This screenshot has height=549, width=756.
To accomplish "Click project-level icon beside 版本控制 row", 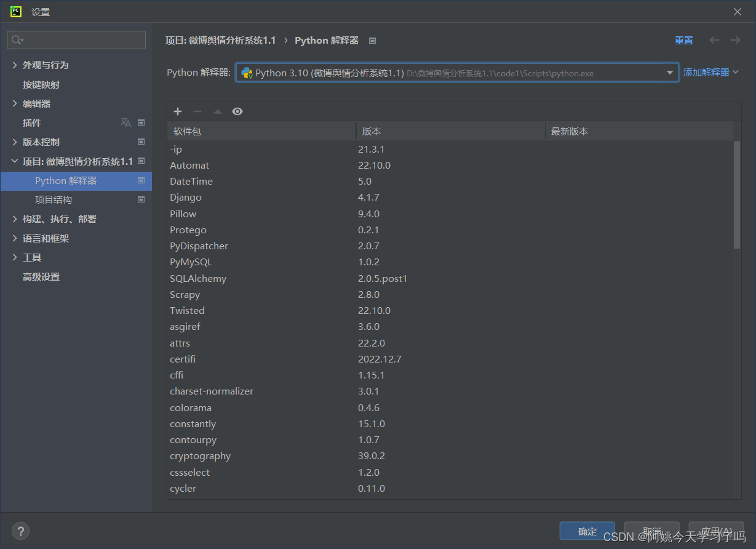I will point(141,142).
